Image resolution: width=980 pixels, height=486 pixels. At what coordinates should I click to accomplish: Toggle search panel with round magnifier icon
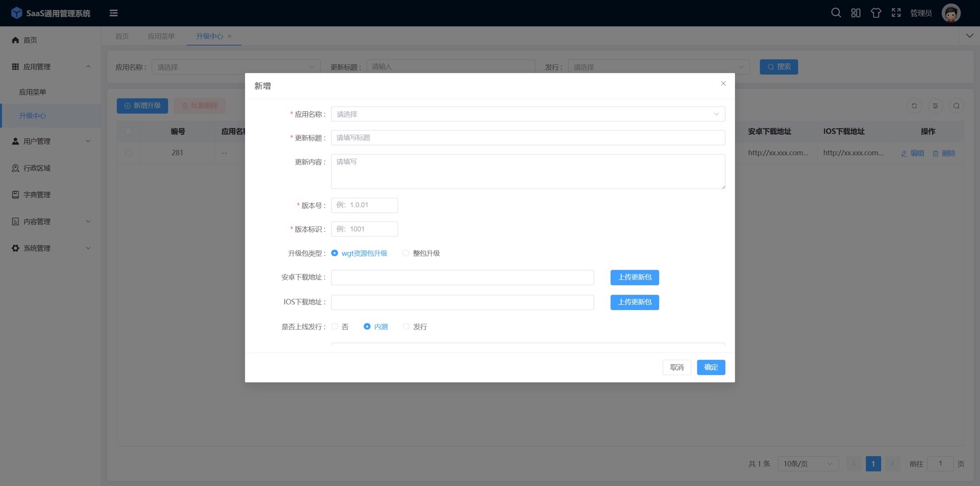click(x=957, y=106)
